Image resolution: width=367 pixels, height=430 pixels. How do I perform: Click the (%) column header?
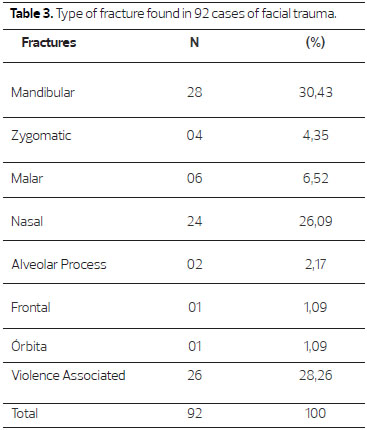(315, 43)
